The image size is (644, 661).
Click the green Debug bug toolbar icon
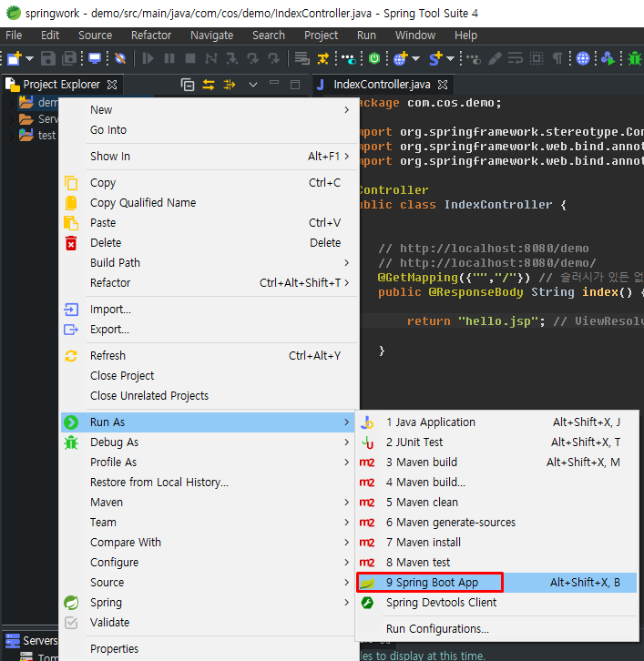coord(635,58)
